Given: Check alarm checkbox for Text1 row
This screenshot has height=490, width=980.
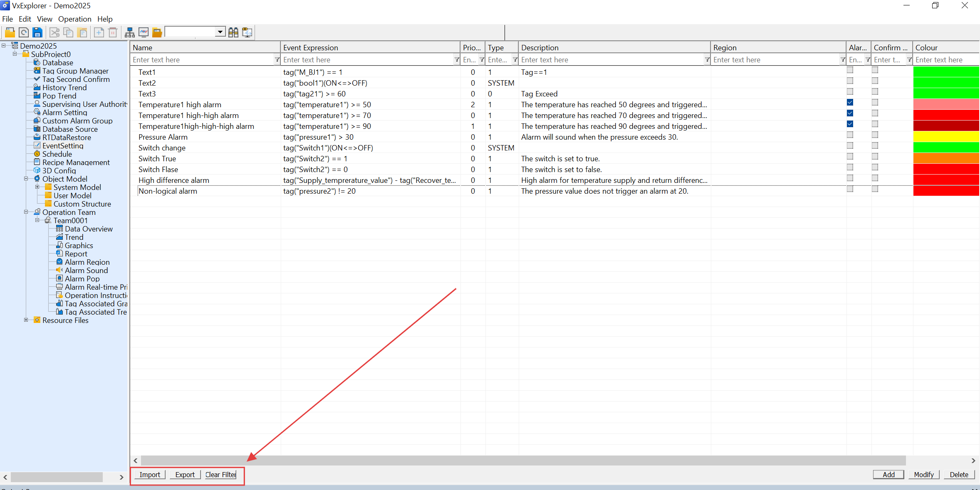Looking at the screenshot, I should pos(850,70).
